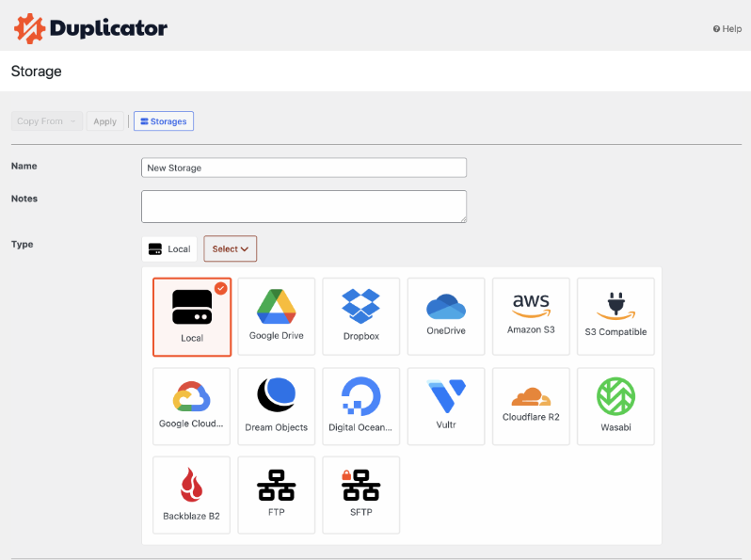
Task: Click the Local type indicator next to Select
Action: pyautogui.click(x=169, y=249)
